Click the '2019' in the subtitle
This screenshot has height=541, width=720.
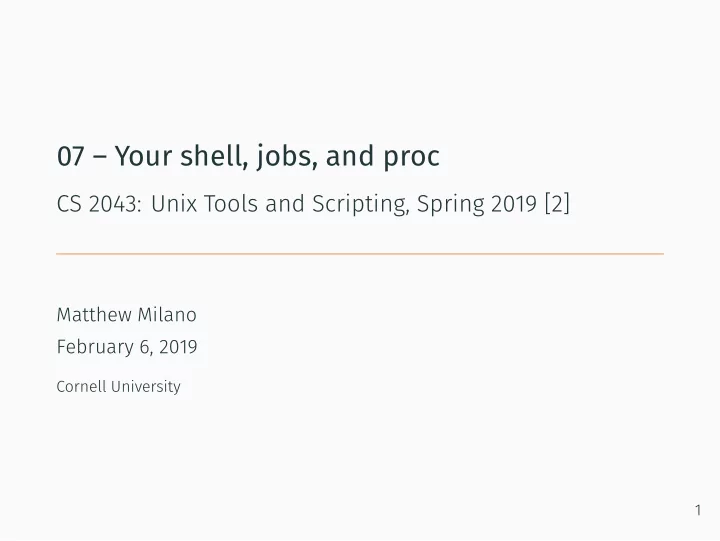(514, 204)
